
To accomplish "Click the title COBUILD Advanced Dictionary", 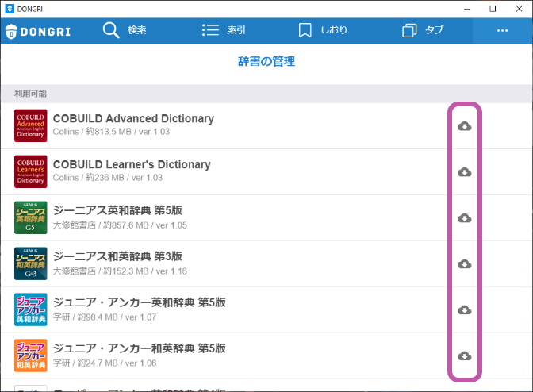I will coord(133,119).
